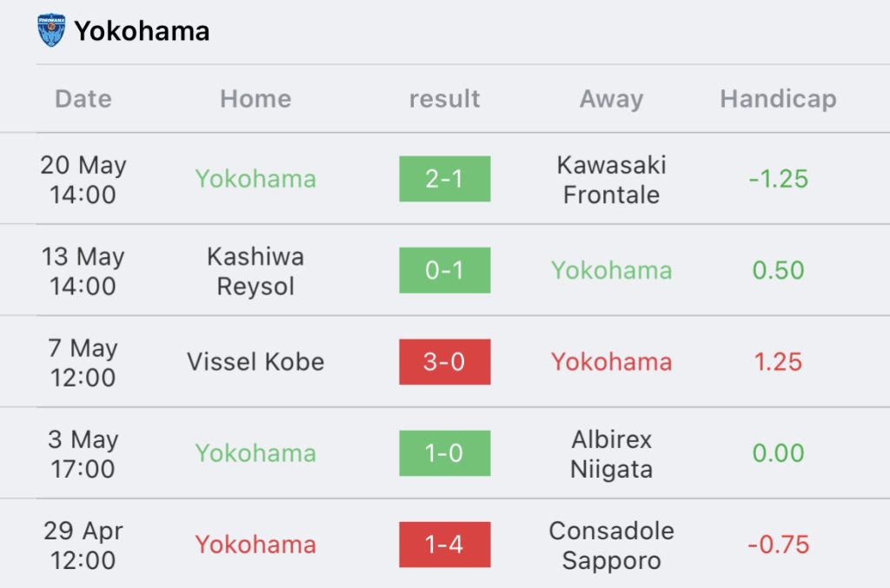Click the 20 May 14:00 match date
The width and height of the screenshot is (890, 588).
point(83,179)
